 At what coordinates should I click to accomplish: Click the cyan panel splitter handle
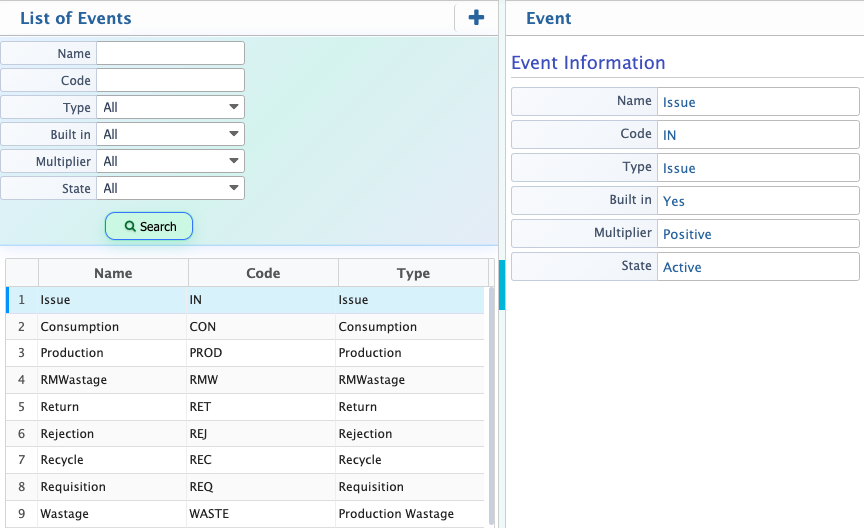pos(502,284)
